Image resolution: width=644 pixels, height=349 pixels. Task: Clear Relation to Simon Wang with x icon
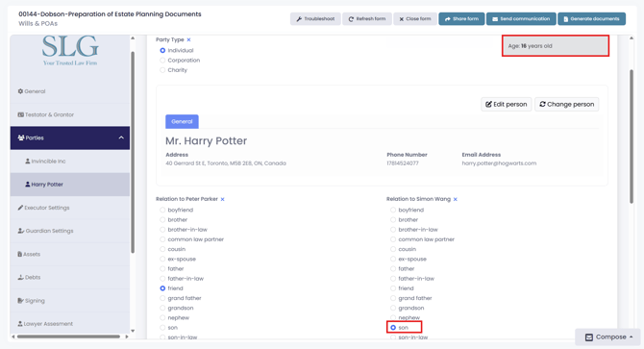(456, 199)
